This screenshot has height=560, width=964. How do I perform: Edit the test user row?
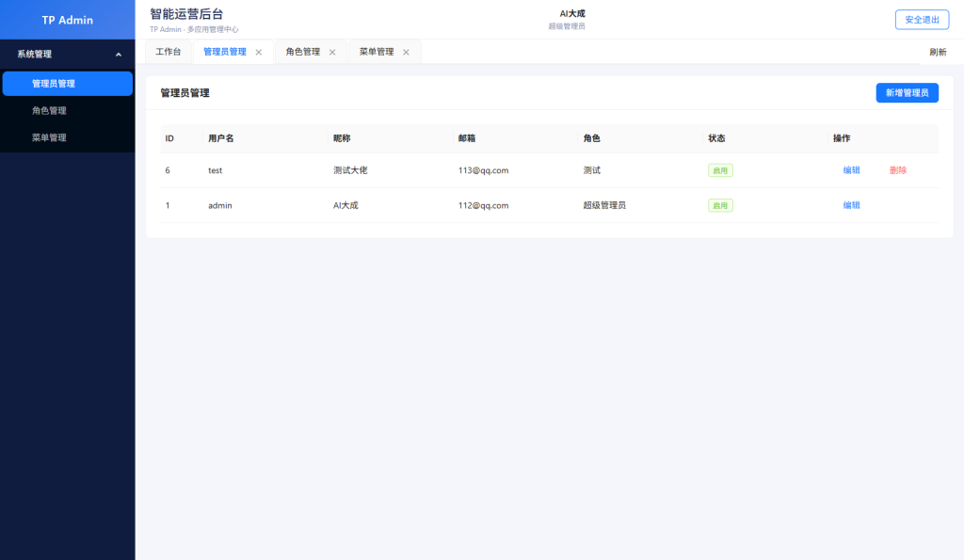pyautogui.click(x=851, y=170)
